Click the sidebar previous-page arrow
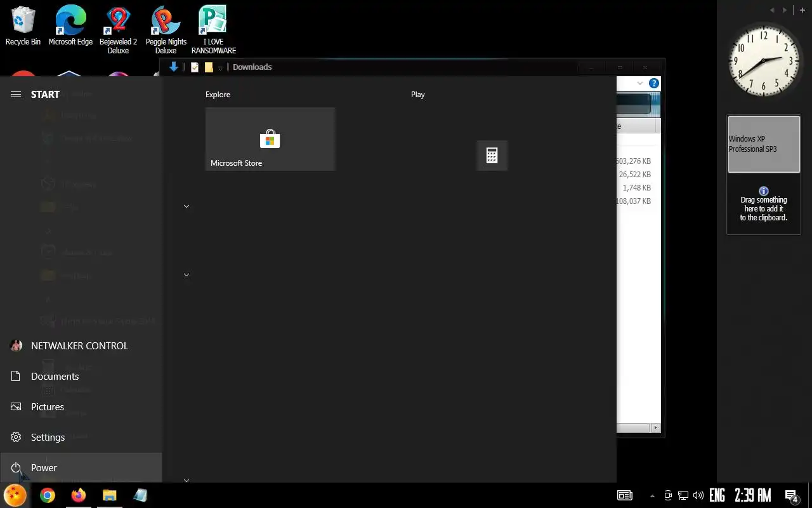Viewport: 812px width, 508px height. (x=773, y=10)
